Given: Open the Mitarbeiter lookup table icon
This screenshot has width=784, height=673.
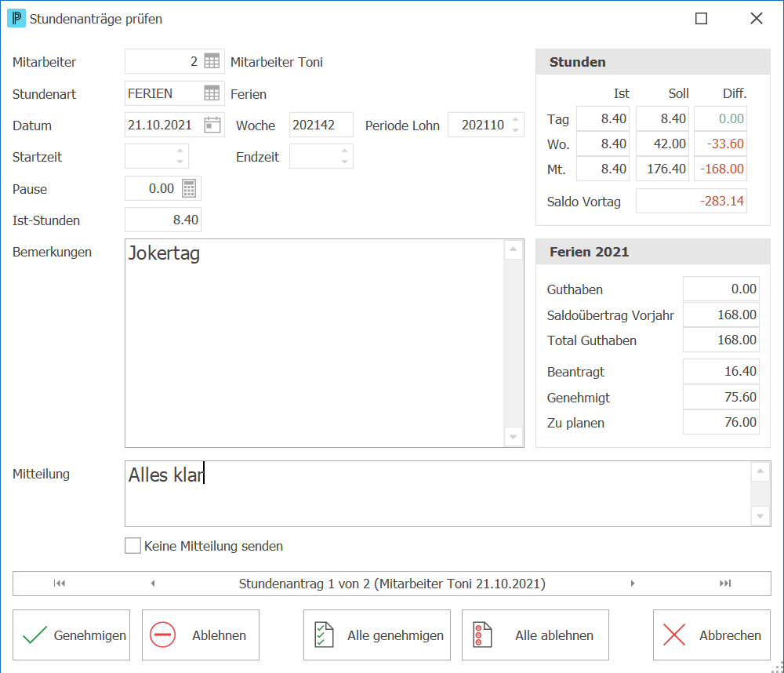Looking at the screenshot, I should [212, 61].
